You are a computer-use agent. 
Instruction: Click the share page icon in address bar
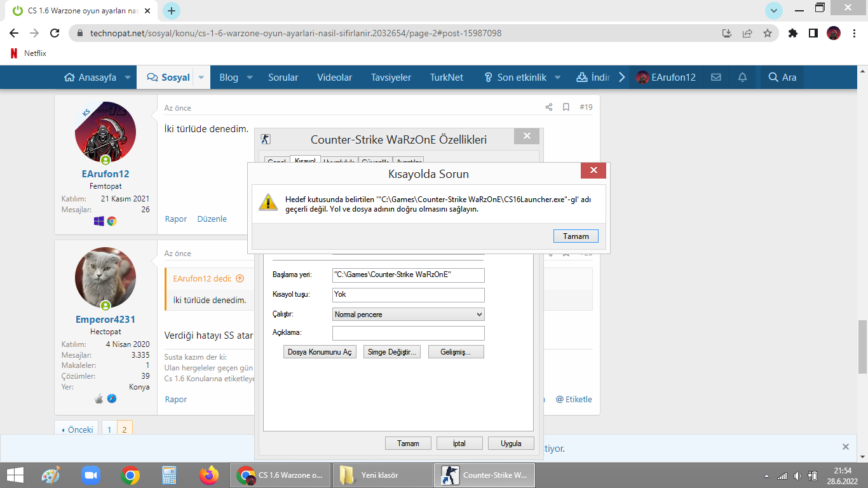tap(747, 33)
